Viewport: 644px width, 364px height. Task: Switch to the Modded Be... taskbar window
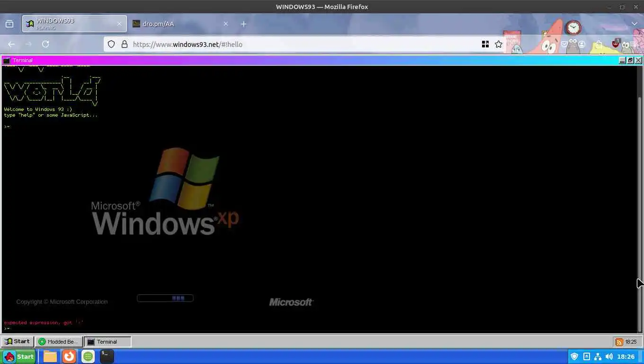pyautogui.click(x=59, y=341)
